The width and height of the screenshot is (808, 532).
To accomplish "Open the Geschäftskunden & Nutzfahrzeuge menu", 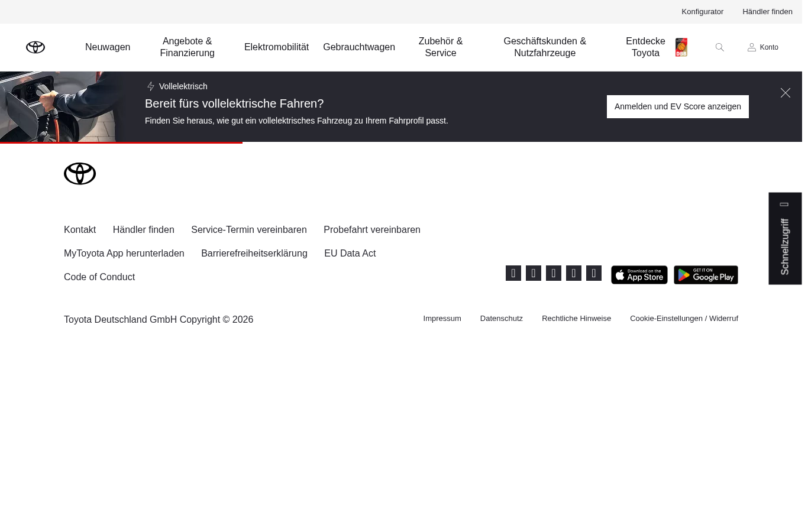I will pyautogui.click(x=545, y=47).
